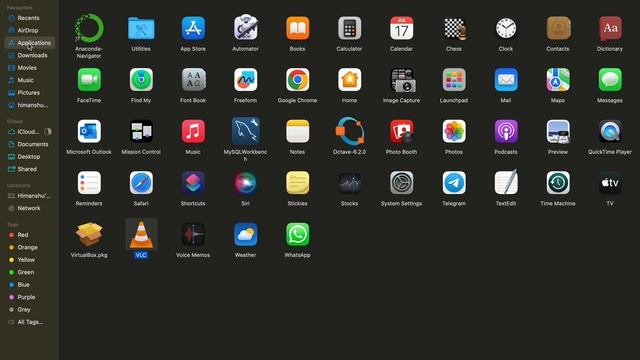Viewport: 640px width, 360px height.
Task: Select the Microsoft Outlook icon
Action: (89, 131)
